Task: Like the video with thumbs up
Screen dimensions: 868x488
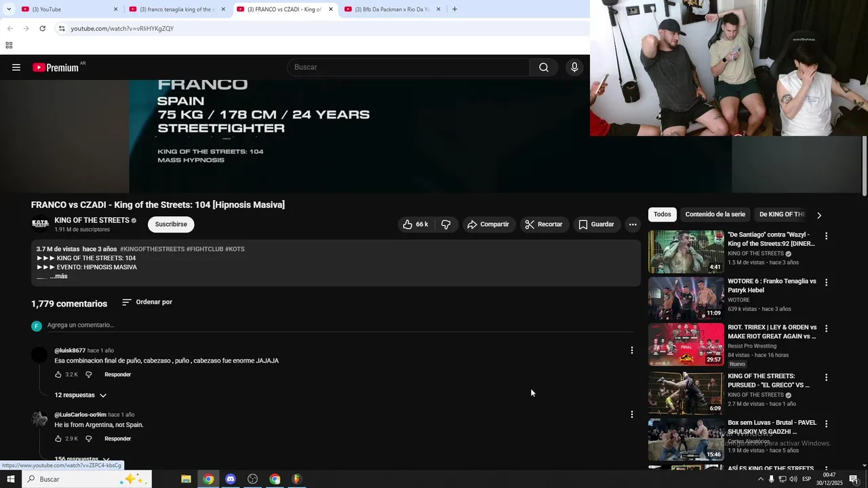Action: coord(415,224)
